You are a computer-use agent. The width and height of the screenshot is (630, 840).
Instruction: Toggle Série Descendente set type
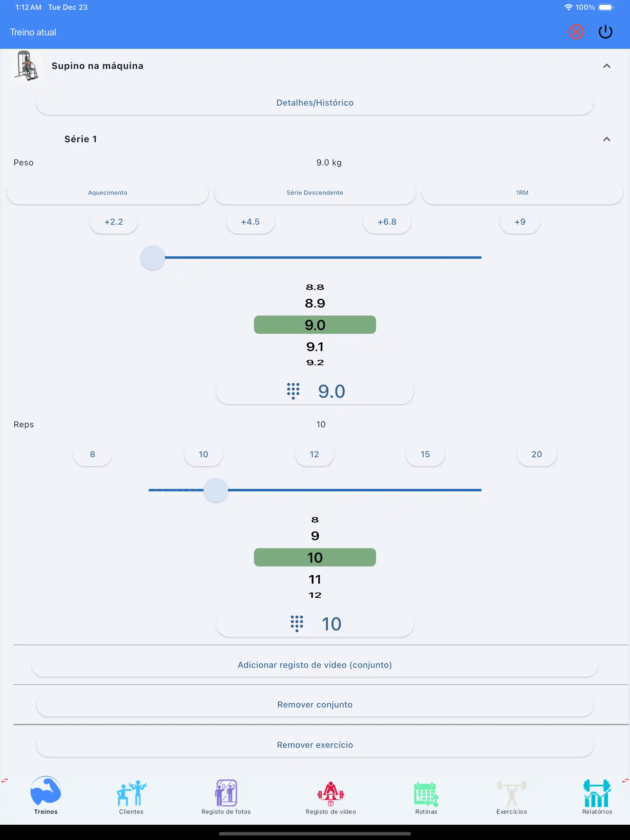pos(315,193)
